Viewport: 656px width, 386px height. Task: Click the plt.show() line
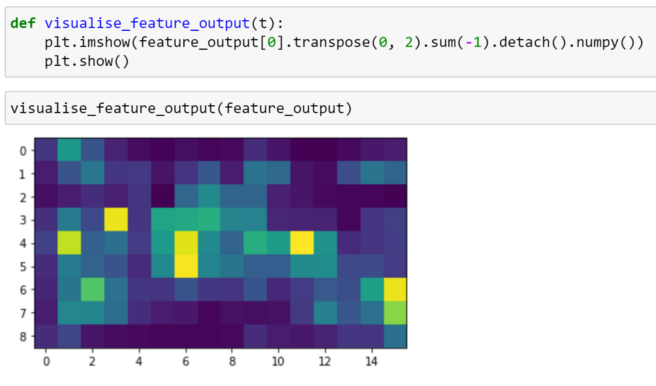[87, 61]
